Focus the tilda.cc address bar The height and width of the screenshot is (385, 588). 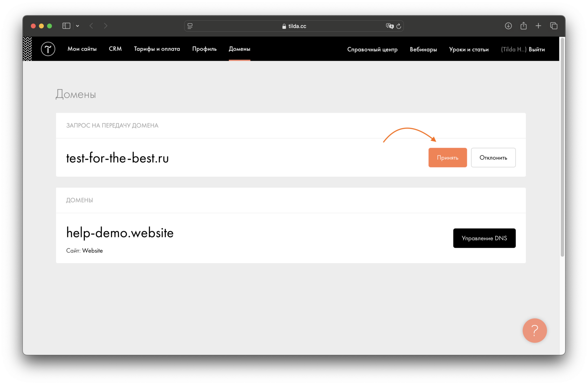[294, 26]
